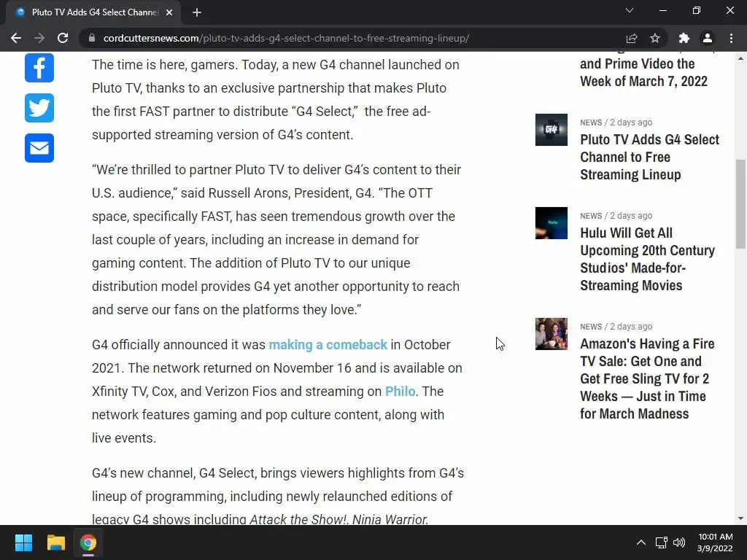This screenshot has width=747, height=560.
Task: Open Chrome extensions puzzle icon
Action: [x=684, y=38]
